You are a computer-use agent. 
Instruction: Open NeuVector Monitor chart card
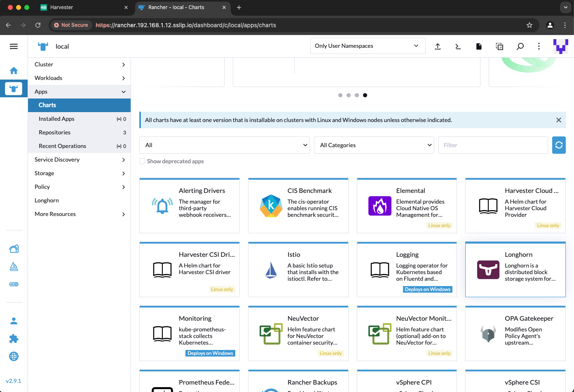(x=407, y=333)
